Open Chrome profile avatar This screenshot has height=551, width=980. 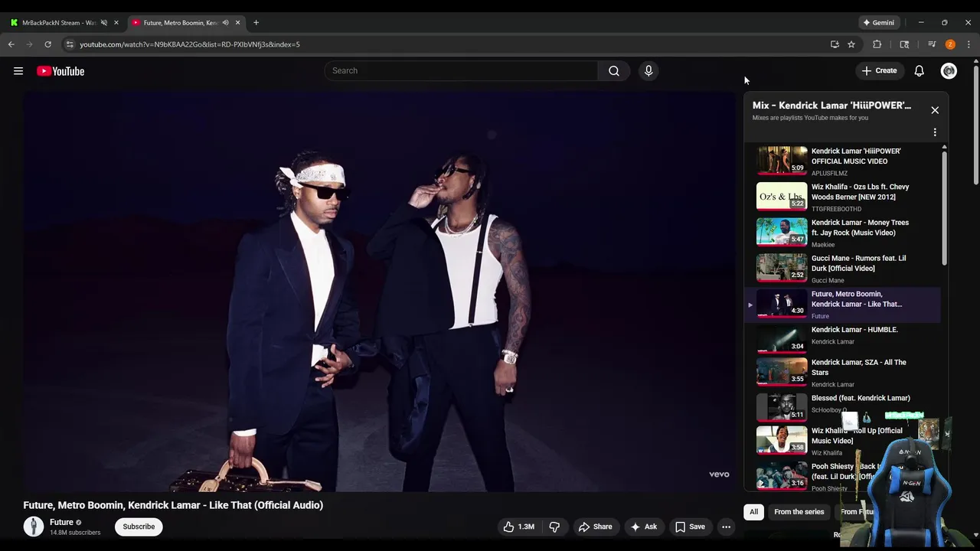tap(950, 44)
